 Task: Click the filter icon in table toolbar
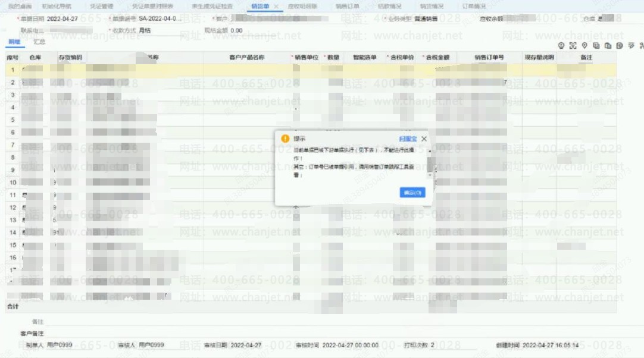pos(632,46)
